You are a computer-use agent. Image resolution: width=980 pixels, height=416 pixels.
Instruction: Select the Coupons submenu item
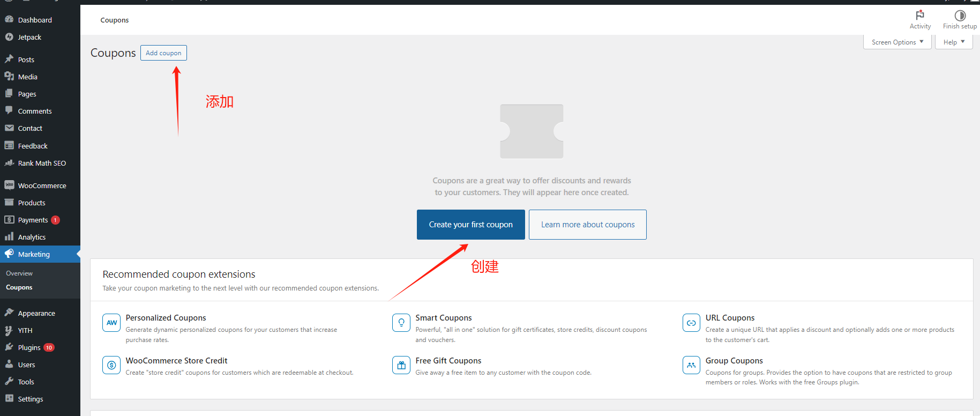[19, 287]
